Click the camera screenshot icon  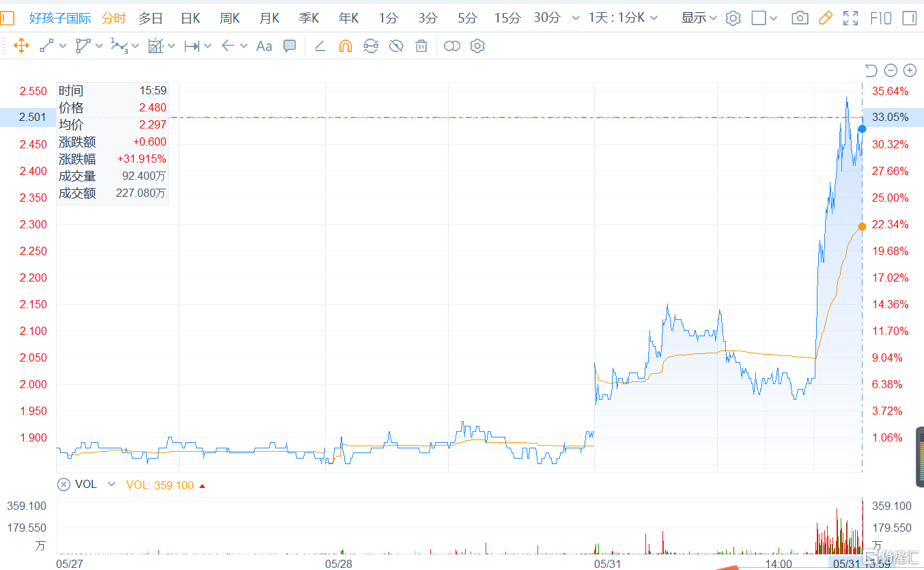pyautogui.click(x=800, y=18)
